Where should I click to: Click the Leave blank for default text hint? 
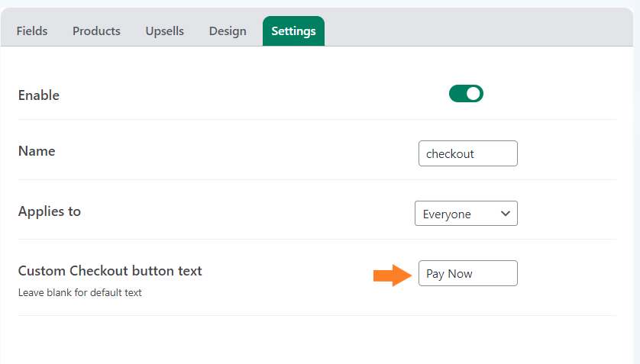(x=79, y=293)
